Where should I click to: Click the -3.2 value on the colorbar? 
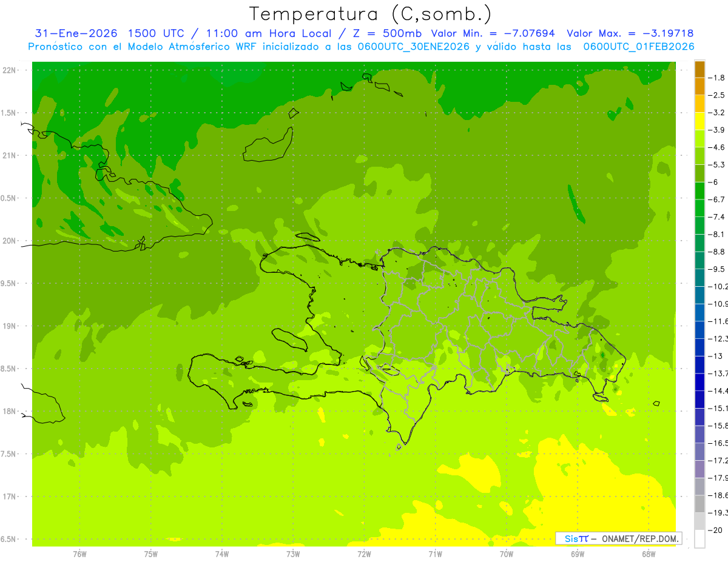pos(716,113)
